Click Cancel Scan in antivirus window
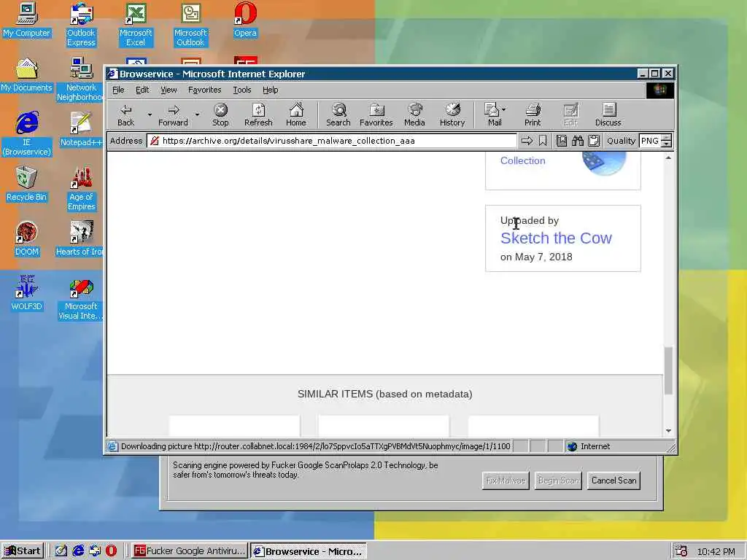747x560 pixels. click(x=614, y=481)
